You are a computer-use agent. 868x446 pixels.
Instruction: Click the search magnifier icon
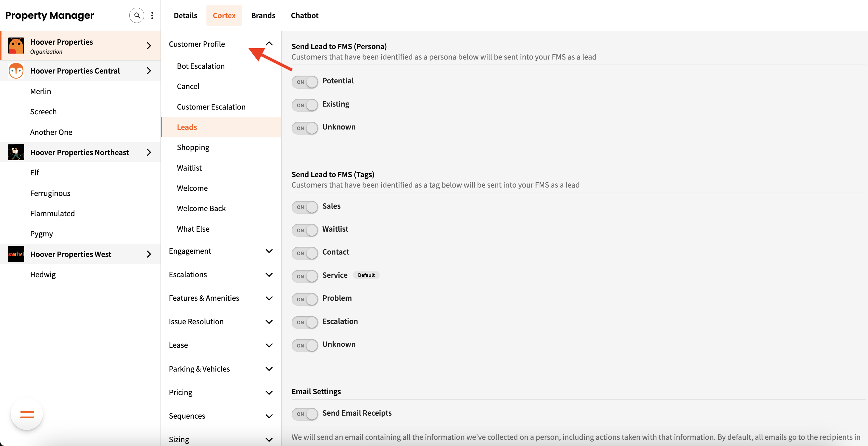point(136,15)
